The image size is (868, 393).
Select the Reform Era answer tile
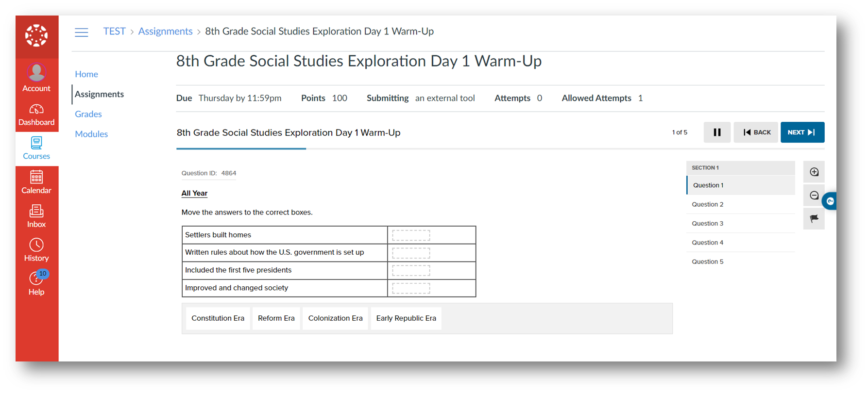[x=276, y=318]
